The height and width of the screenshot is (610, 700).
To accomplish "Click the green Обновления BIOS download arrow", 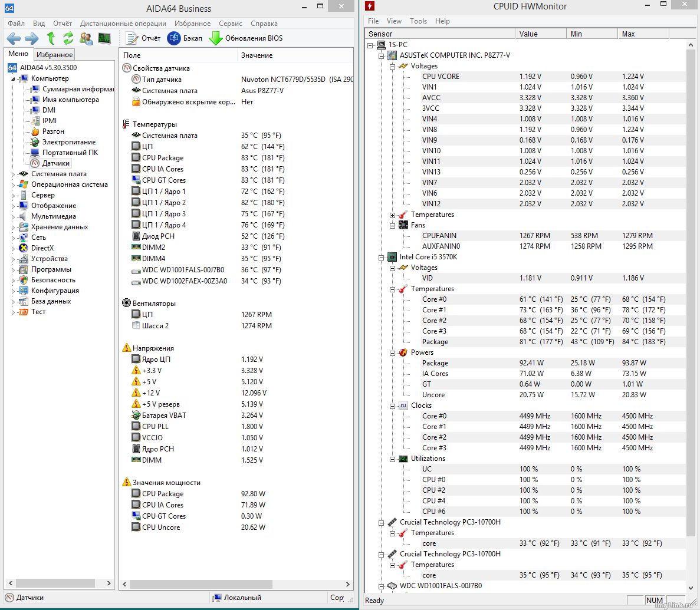I will 216,38.
